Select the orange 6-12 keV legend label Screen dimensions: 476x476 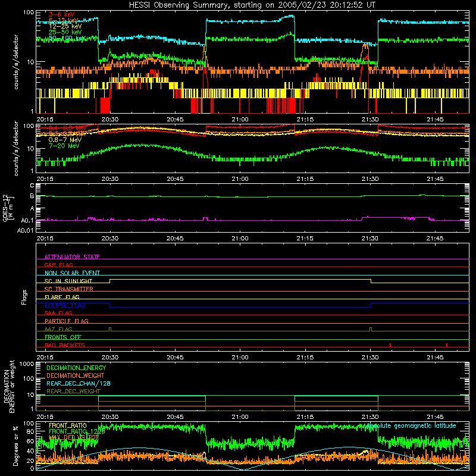coord(64,20)
